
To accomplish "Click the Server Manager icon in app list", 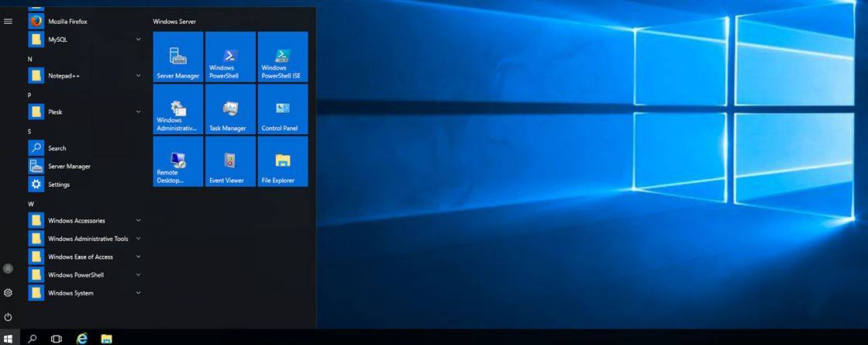I will click(x=36, y=166).
